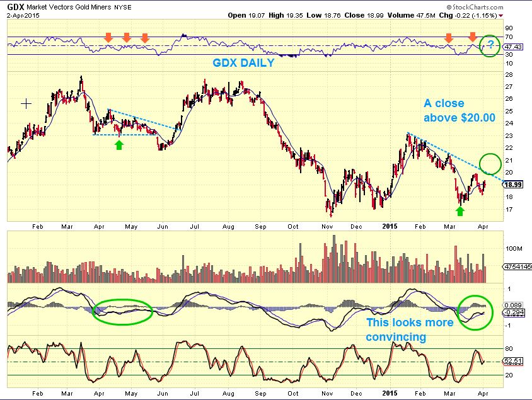Click the 52.51 stochastic value tag
The width and height of the screenshot is (532, 400).
[513, 361]
